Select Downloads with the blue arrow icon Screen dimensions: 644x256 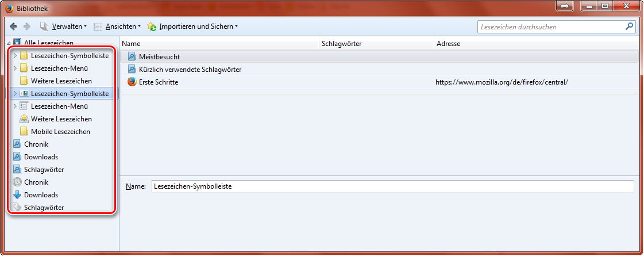click(x=40, y=195)
